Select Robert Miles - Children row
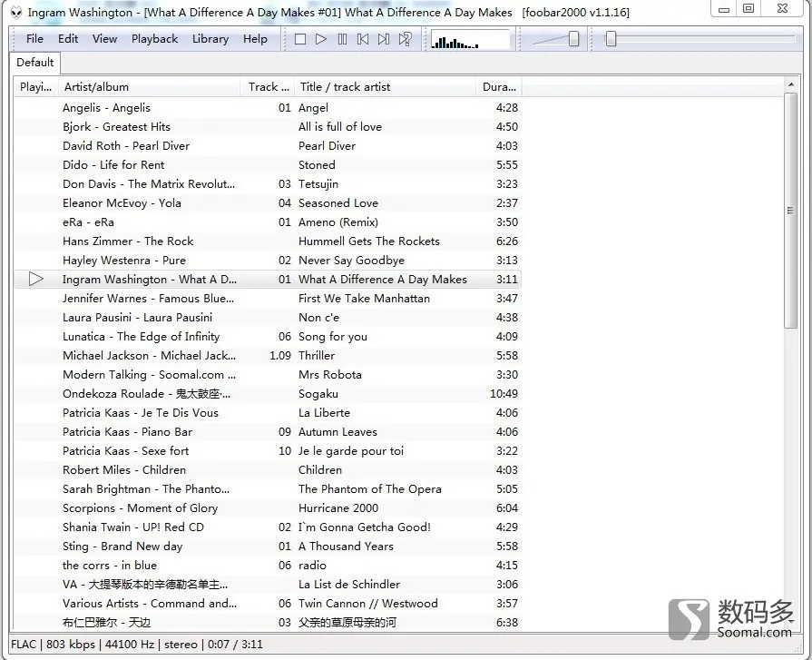 click(268, 470)
